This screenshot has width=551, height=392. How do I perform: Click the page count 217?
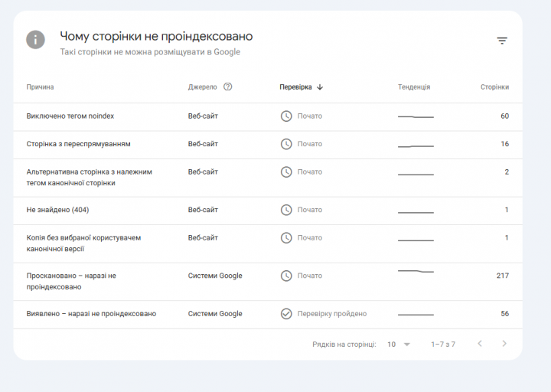pyautogui.click(x=503, y=276)
